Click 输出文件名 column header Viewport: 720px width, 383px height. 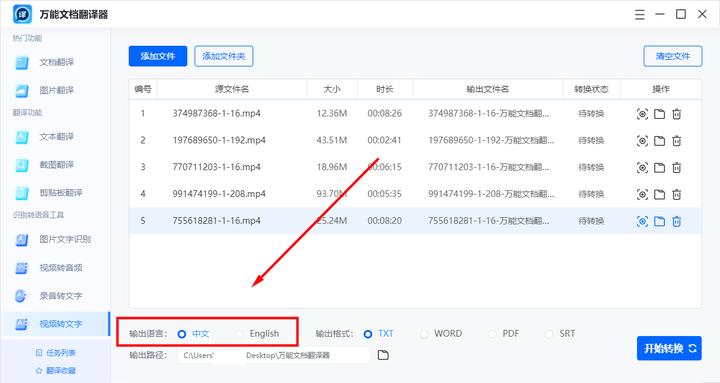point(488,89)
